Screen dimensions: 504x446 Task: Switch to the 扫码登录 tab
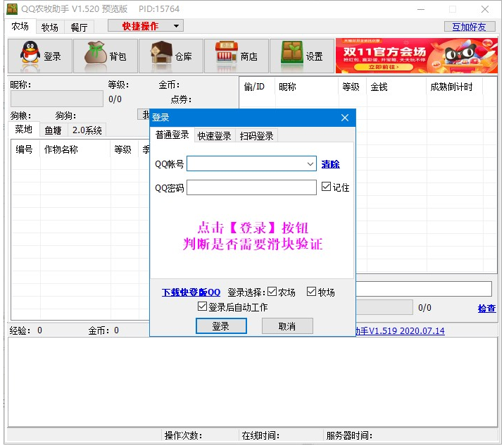tap(256, 136)
